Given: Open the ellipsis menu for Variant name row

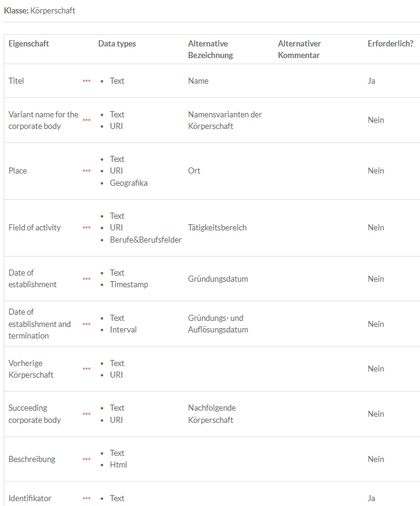Looking at the screenshot, I should [x=87, y=120].
